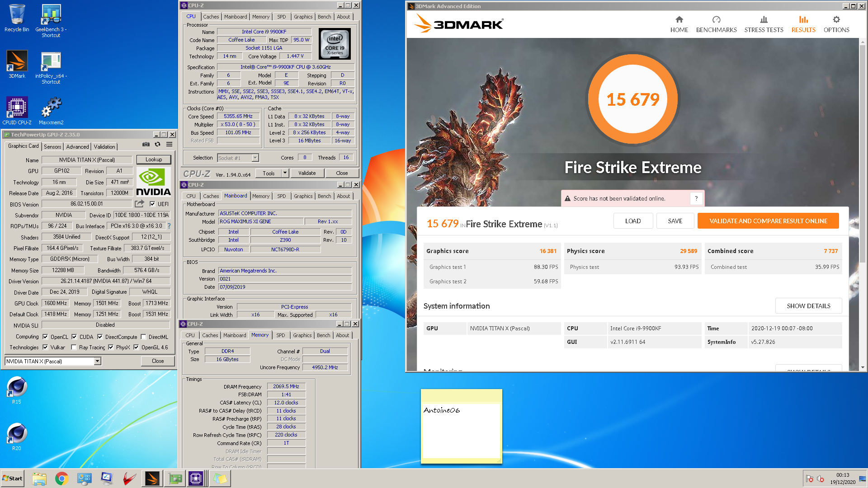This screenshot has height=488, width=868.
Task: Click the GPU-Z taskbar button
Action: tap(175, 479)
